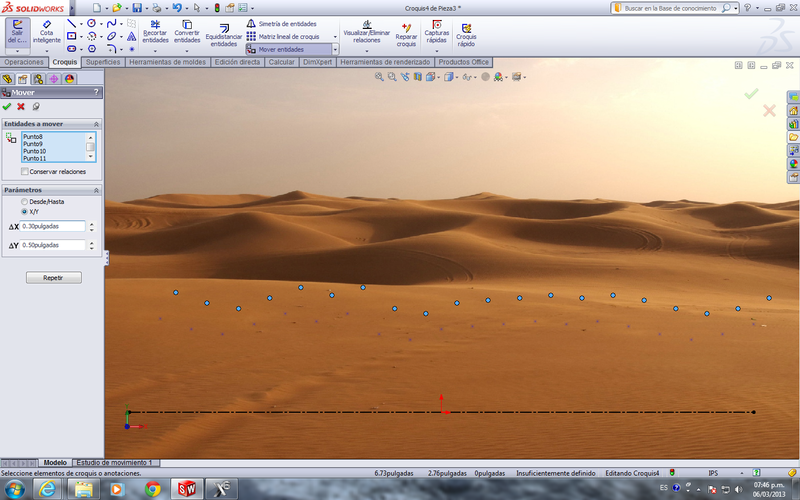Click the ΔX spinner arrows
Image resolution: width=800 pixels, height=500 pixels.
click(x=92, y=226)
